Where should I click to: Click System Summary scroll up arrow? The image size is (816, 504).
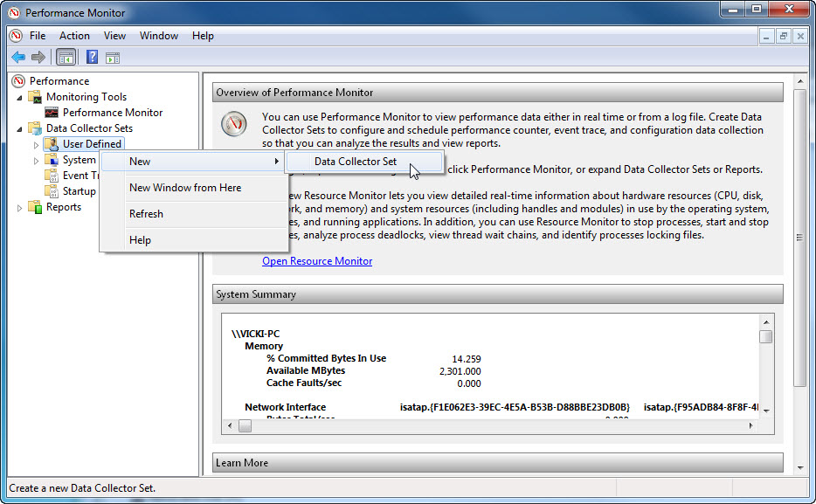pyautogui.click(x=766, y=322)
